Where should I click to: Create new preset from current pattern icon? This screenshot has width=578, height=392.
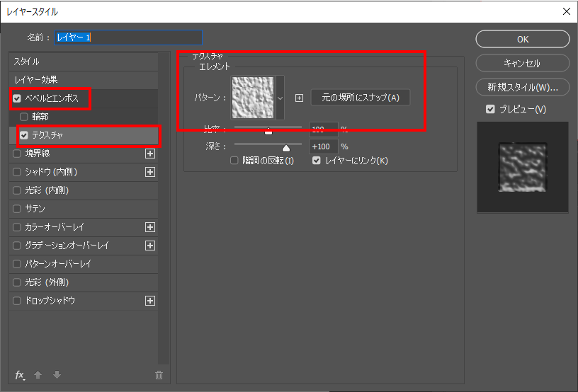[299, 98]
